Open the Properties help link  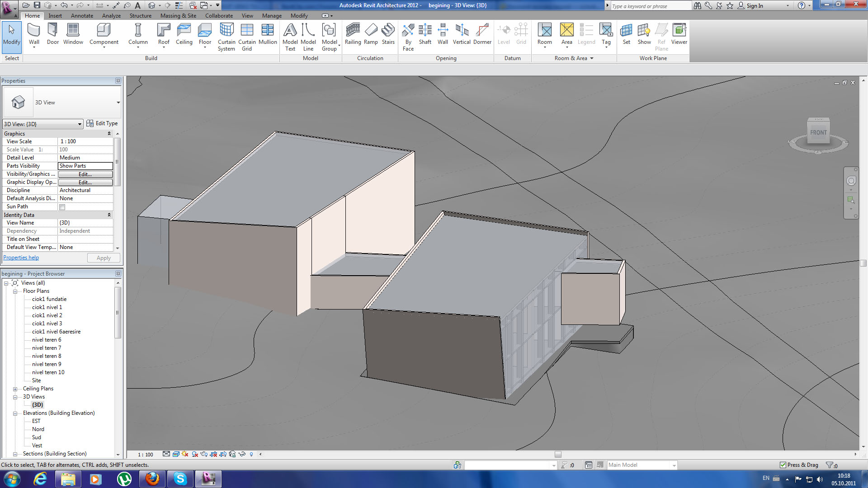(21, 258)
